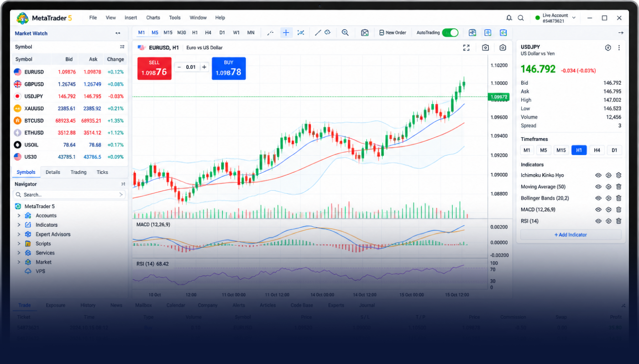Click the Navigator search field
The height and width of the screenshot is (364, 639).
(x=70, y=195)
